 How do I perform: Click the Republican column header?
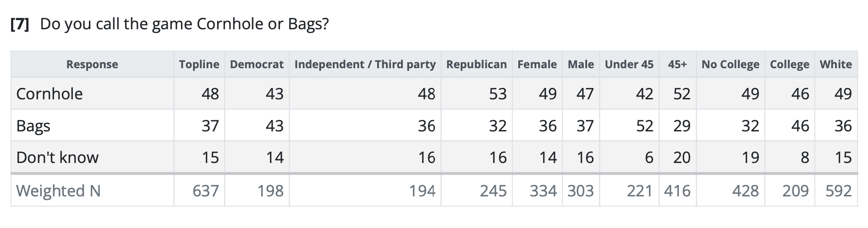click(476, 65)
